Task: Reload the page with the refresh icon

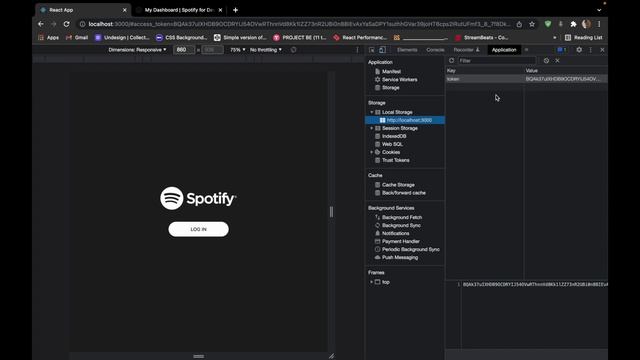Action: [x=67, y=24]
